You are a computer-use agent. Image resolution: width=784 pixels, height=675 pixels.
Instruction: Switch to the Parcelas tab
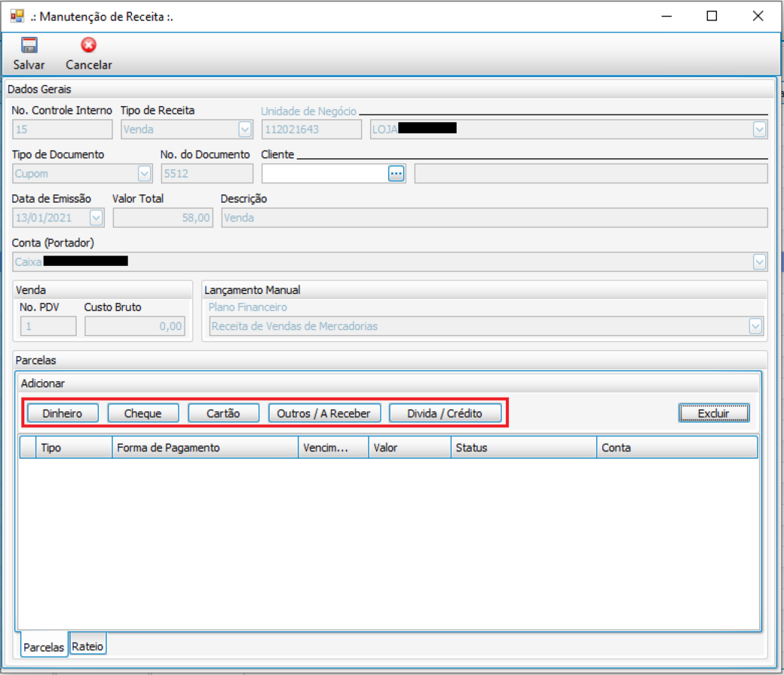coord(44,646)
